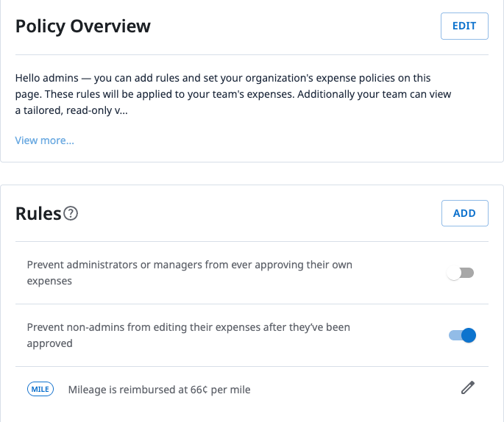Disable the prevent non-admins editing toggle
This screenshot has width=504, height=422.
pyautogui.click(x=463, y=335)
